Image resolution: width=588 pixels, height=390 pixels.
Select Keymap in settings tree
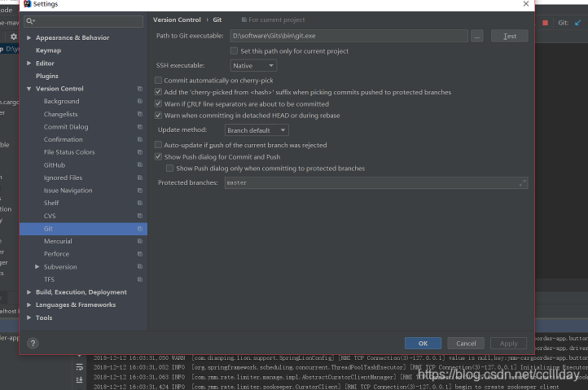pyautogui.click(x=48, y=50)
